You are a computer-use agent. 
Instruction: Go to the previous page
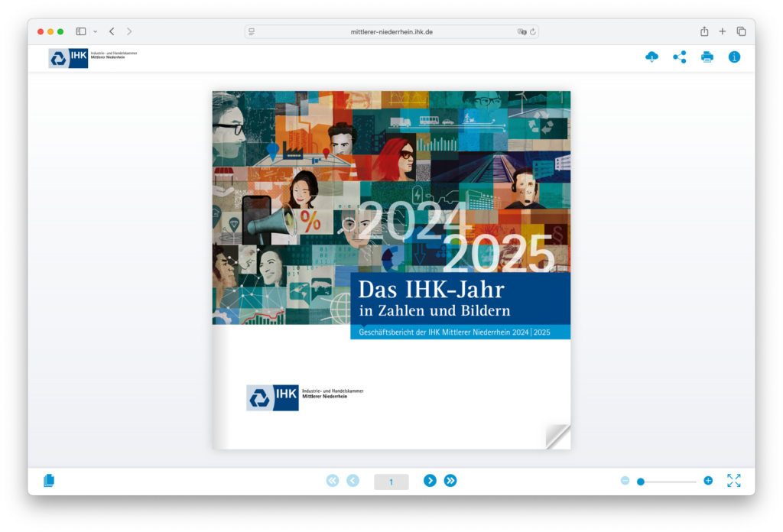pos(353,481)
